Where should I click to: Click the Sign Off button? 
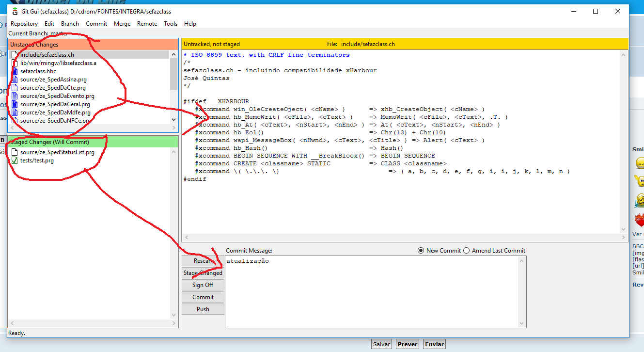click(203, 285)
